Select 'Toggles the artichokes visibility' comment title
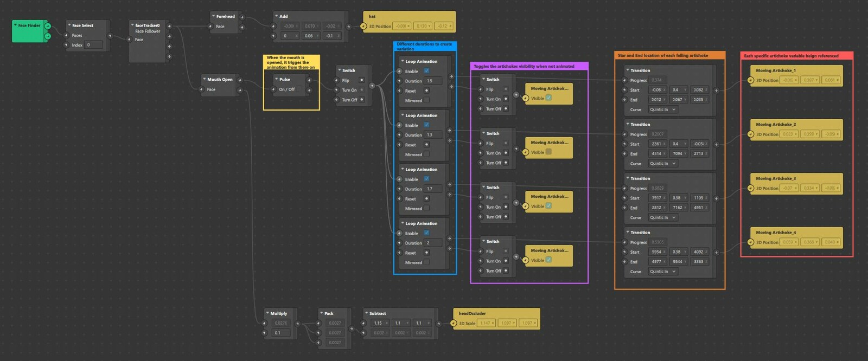Image resolution: width=868 pixels, height=361 pixels. point(524,67)
